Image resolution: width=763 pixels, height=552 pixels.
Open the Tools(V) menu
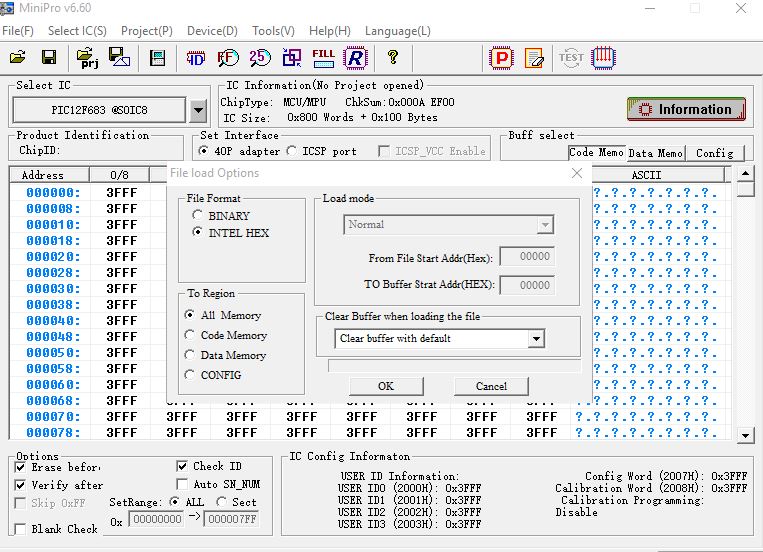pyautogui.click(x=273, y=31)
